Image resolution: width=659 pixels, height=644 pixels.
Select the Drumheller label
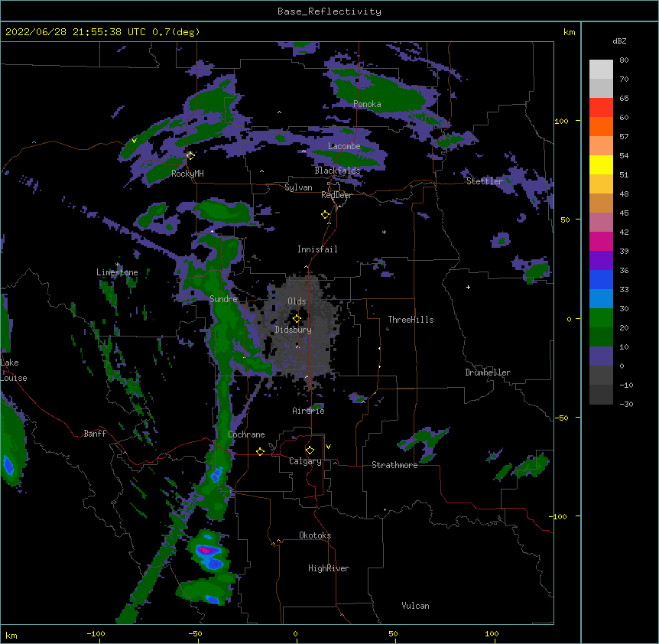pos(488,372)
